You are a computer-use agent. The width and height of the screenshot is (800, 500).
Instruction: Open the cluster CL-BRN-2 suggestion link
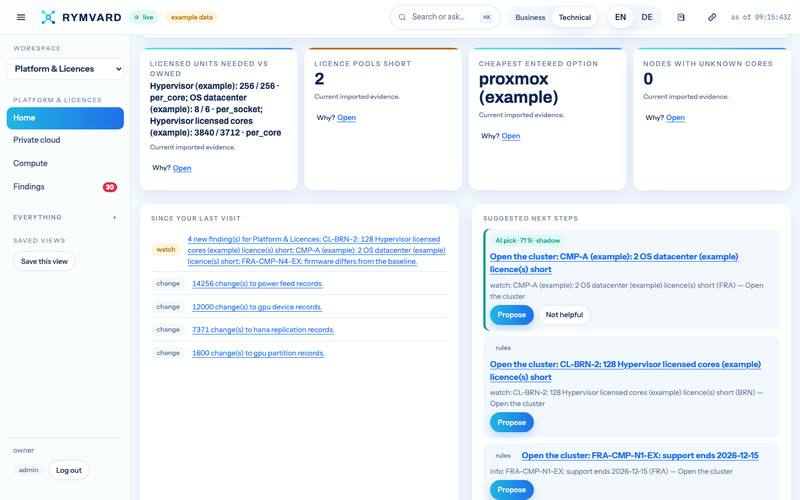(x=625, y=370)
